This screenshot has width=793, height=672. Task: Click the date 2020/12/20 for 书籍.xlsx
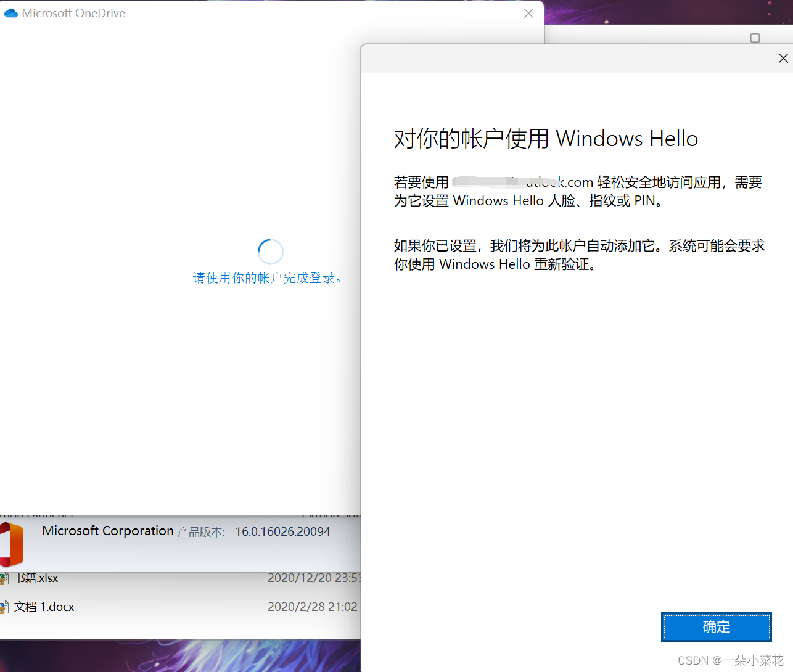314,578
